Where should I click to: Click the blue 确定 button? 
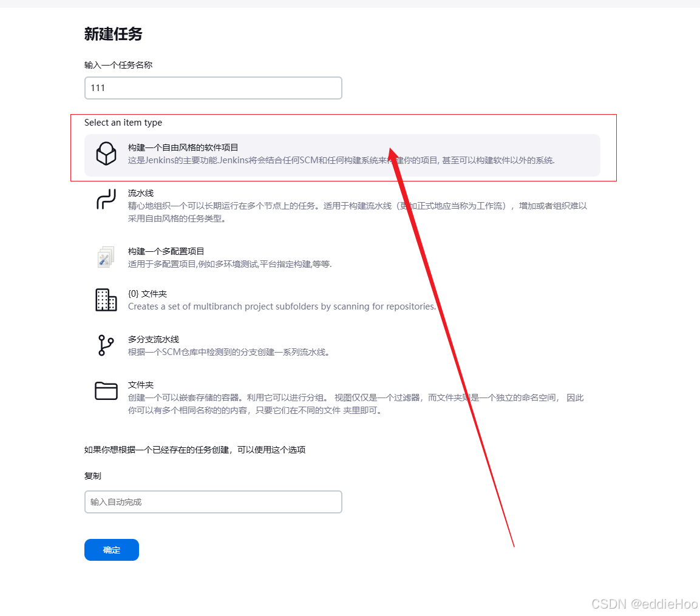(112, 550)
